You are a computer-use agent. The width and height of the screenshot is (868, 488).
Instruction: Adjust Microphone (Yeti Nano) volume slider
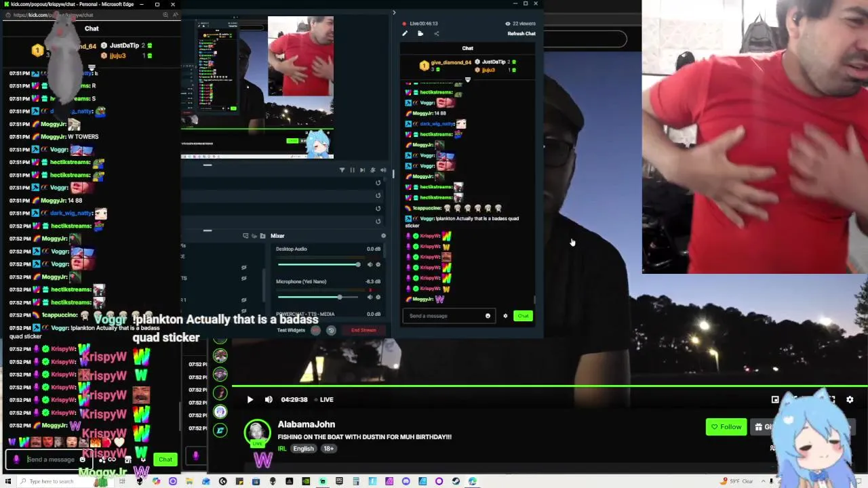[x=318, y=297]
